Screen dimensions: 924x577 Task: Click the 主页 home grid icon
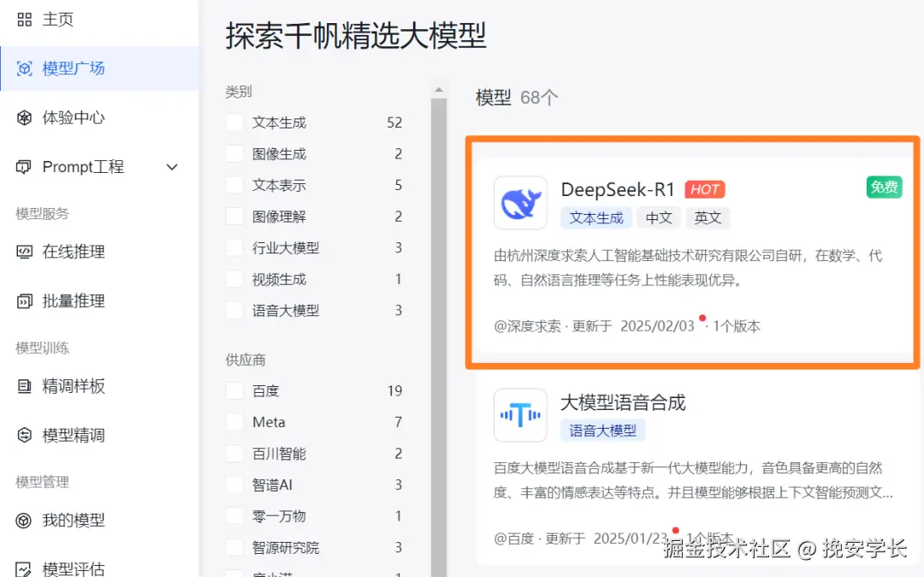coord(24,20)
